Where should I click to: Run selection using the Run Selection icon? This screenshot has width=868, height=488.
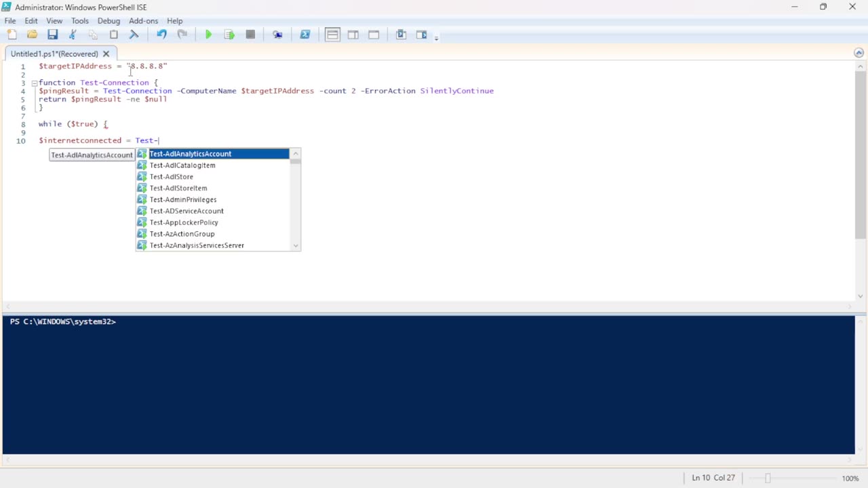[x=229, y=35]
